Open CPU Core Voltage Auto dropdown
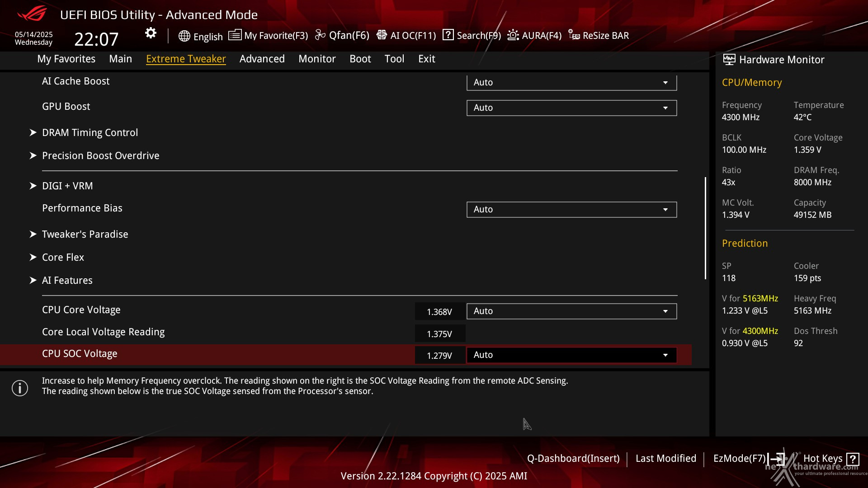This screenshot has height=488, width=868. pyautogui.click(x=571, y=311)
